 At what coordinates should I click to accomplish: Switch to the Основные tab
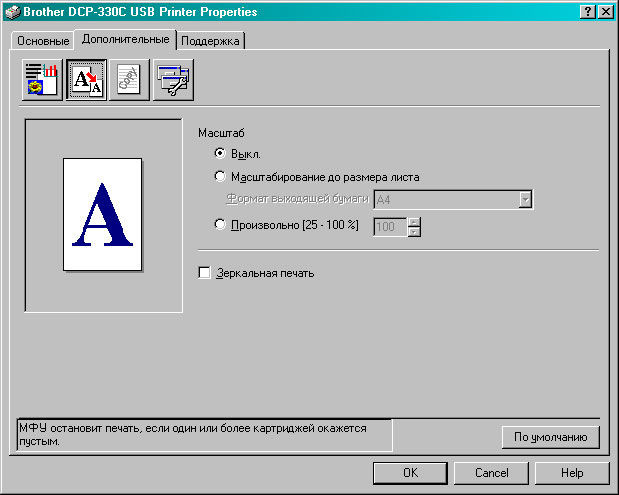[x=43, y=41]
